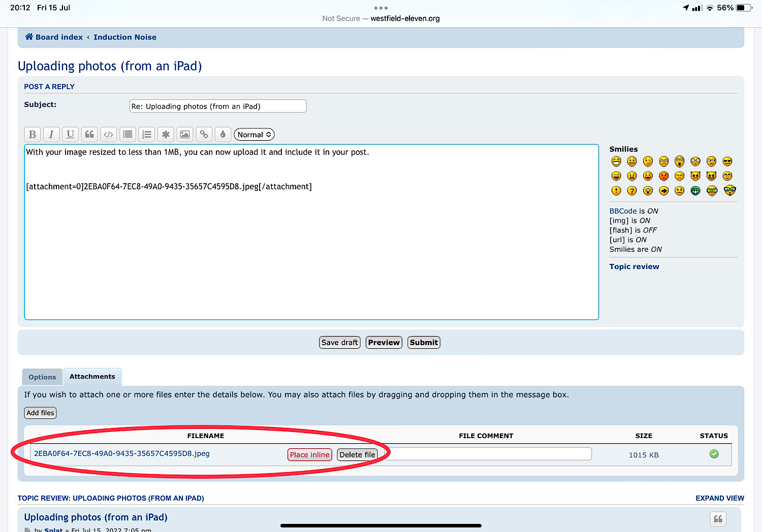This screenshot has height=532, width=762.
Task: Insert URL link using chain icon
Action: tap(204, 135)
